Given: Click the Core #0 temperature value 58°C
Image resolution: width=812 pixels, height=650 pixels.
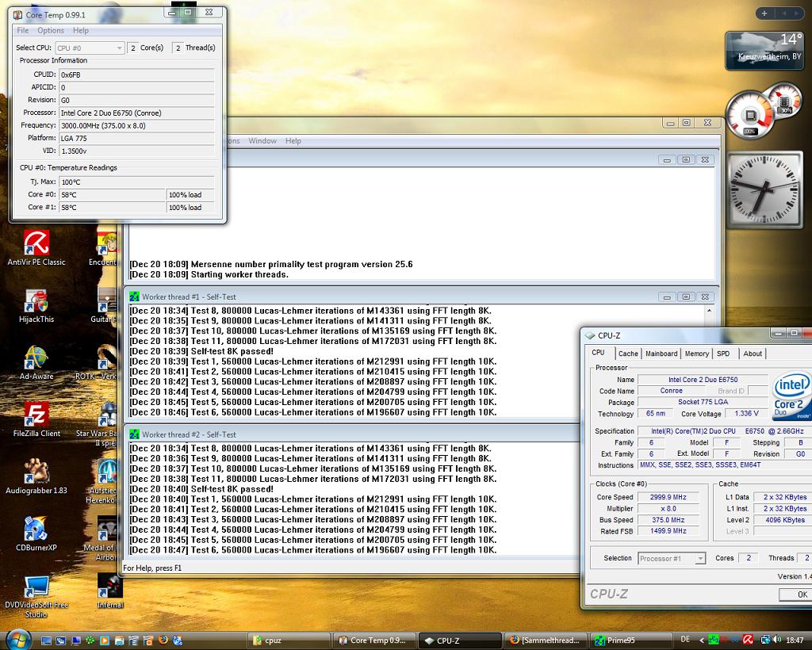Looking at the screenshot, I should point(112,194).
